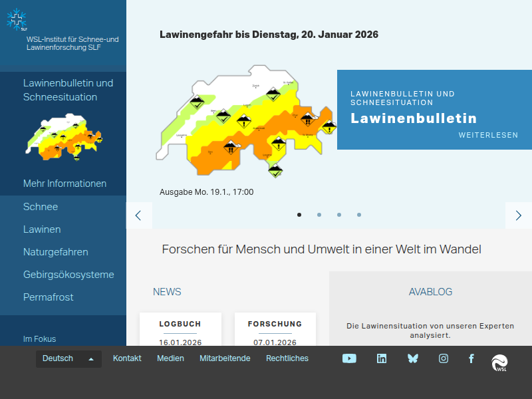Click the Bluesky butterfly icon
The width and height of the screenshot is (532, 399).
pyautogui.click(x=413, y=358)
